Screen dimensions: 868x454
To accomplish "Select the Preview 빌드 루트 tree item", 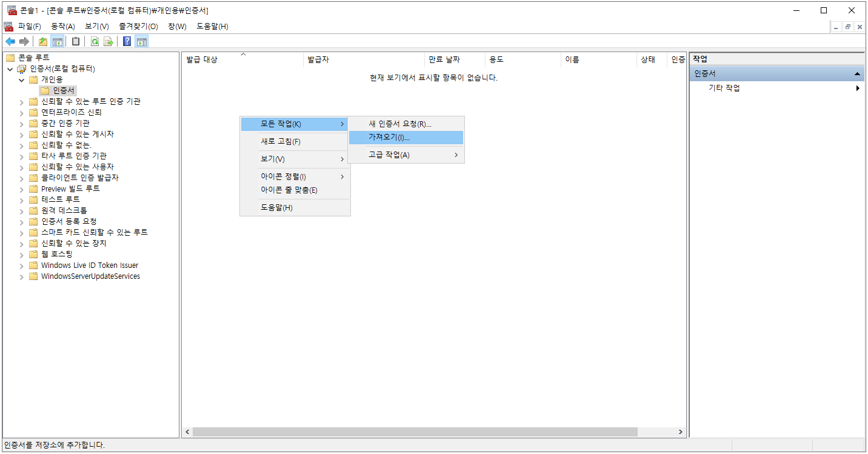I will click(70, 189).
